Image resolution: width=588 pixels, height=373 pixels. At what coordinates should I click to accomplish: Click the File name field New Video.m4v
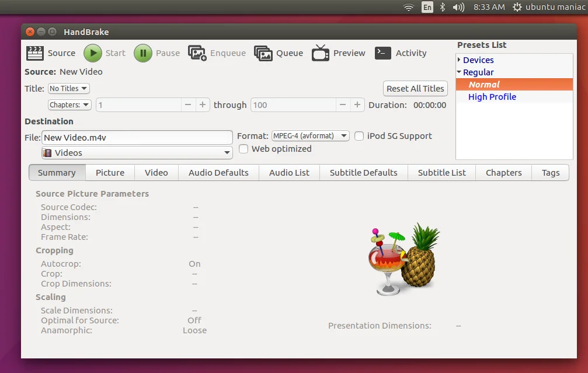click(x=137, y=138)
